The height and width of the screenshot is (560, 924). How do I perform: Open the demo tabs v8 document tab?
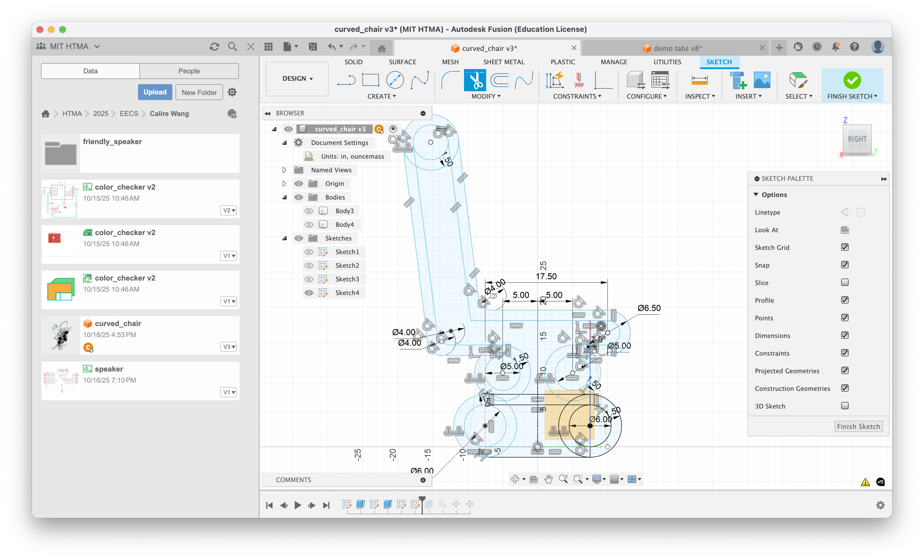(x=677, y=48)
